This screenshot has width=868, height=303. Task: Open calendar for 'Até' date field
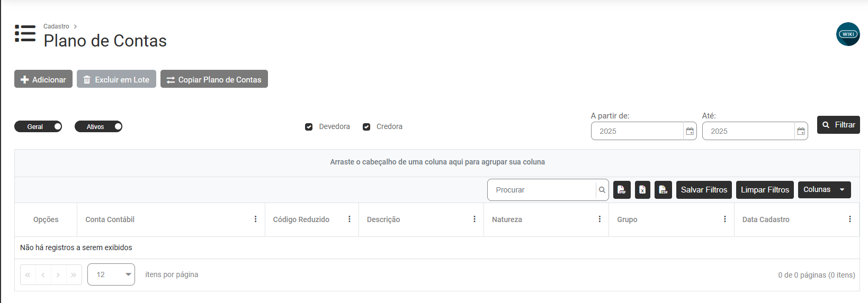pos(801,131)
